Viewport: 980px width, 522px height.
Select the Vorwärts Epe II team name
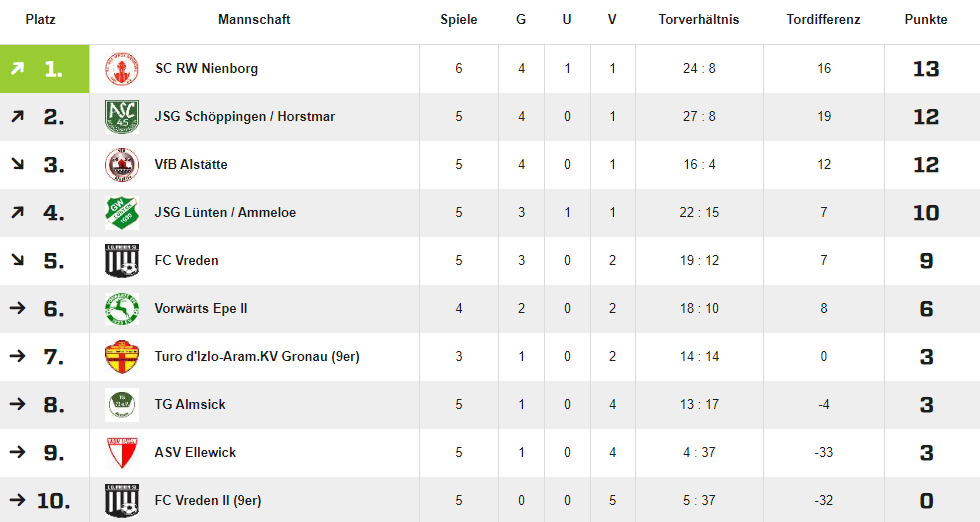click(201, 309)
